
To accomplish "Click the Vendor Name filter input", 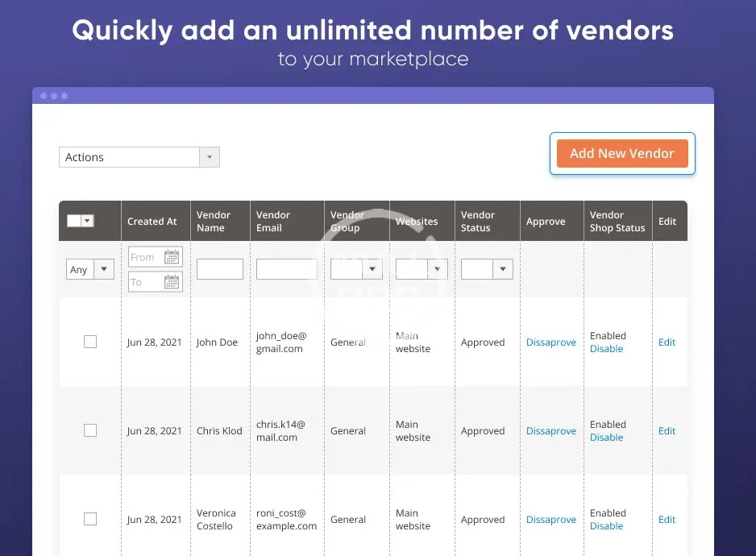I will tap(220, 269).
